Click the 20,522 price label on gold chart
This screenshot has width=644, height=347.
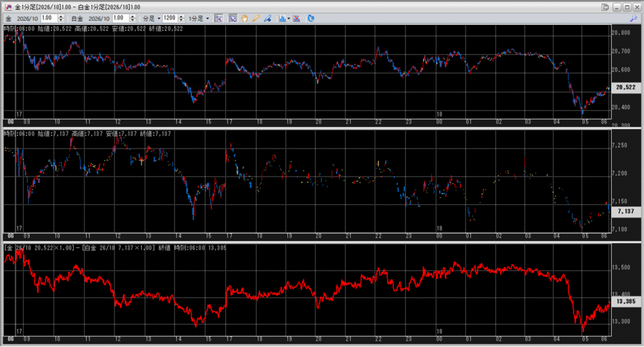pyautogui.click(x=625, y=89)
